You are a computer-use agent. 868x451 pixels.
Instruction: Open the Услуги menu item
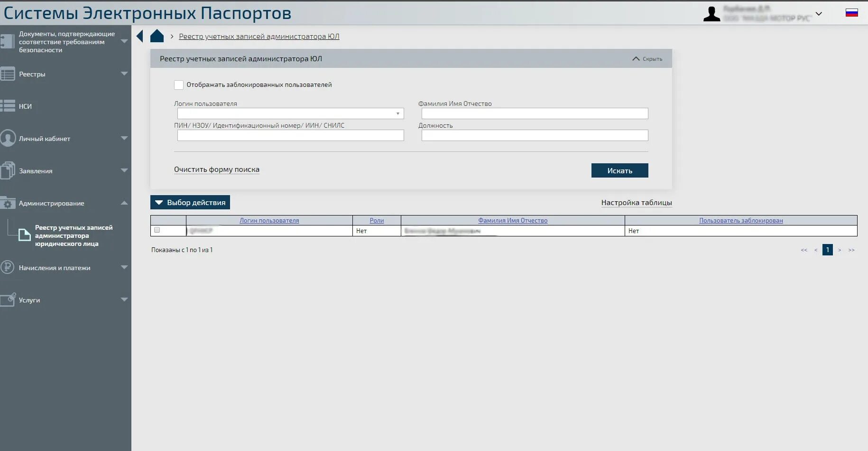29,300
